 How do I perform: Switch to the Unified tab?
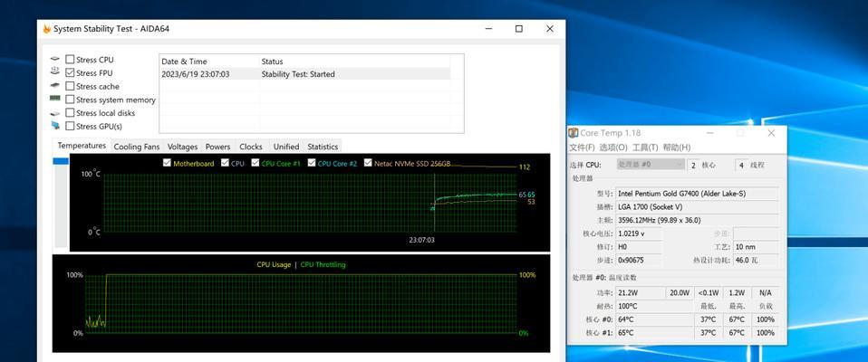click(x=286, y=147)
